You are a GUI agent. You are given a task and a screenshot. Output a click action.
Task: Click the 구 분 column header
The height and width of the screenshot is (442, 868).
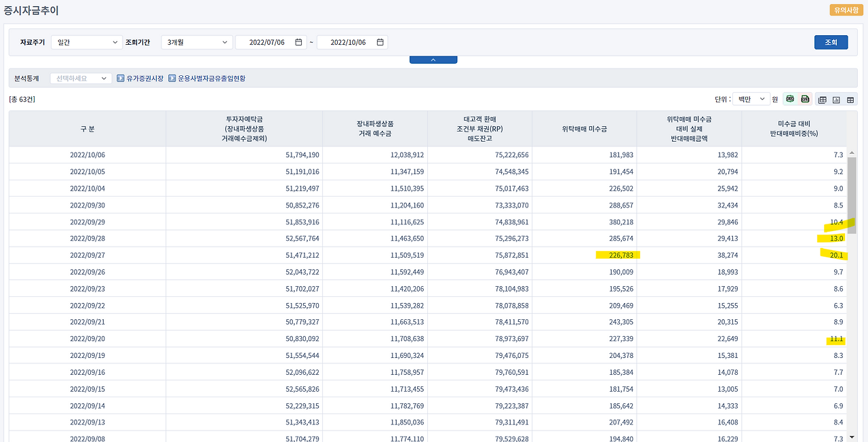point(87,129)
